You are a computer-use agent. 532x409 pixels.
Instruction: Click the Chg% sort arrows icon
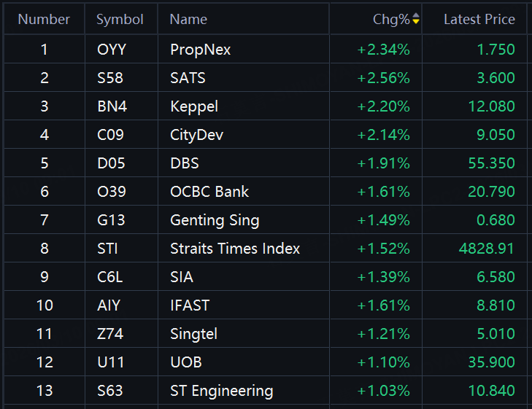(416, 20)
